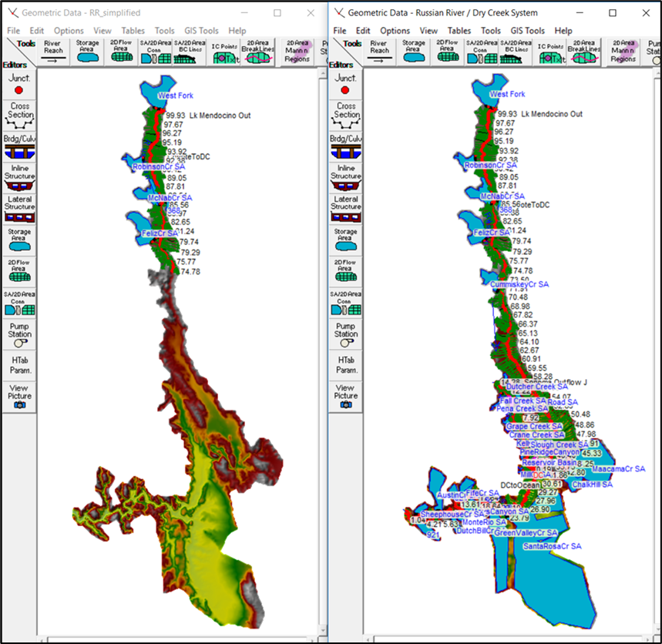662x644 pixels.
Task: Open the Tables menu in the Russian River window
Action: 459,31
